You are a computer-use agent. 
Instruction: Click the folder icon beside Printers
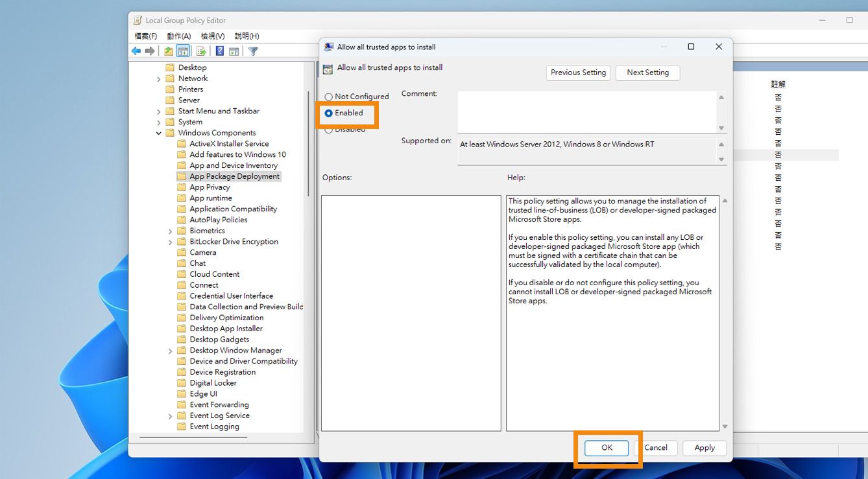pyautogui.click(x=170, y=89)
